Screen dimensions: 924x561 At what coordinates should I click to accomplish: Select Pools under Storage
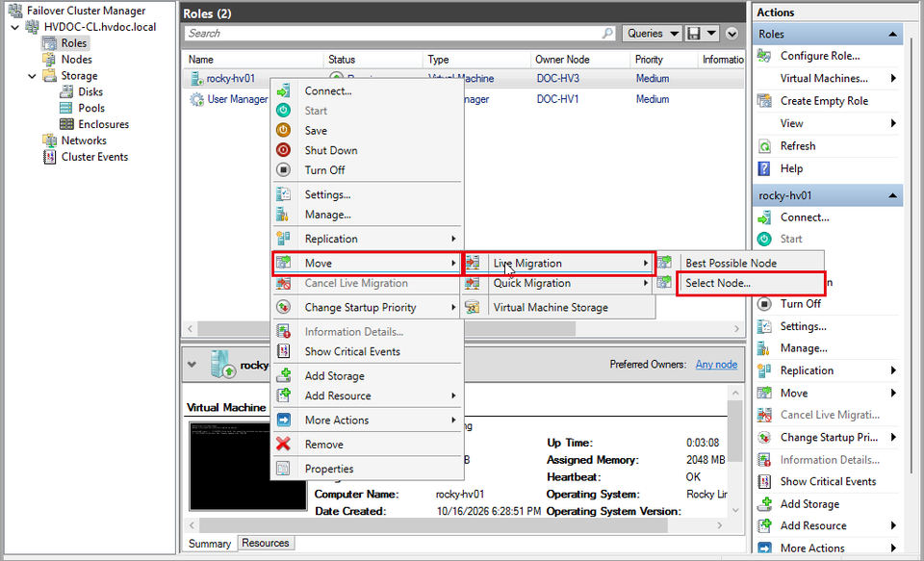coord(91,109)
